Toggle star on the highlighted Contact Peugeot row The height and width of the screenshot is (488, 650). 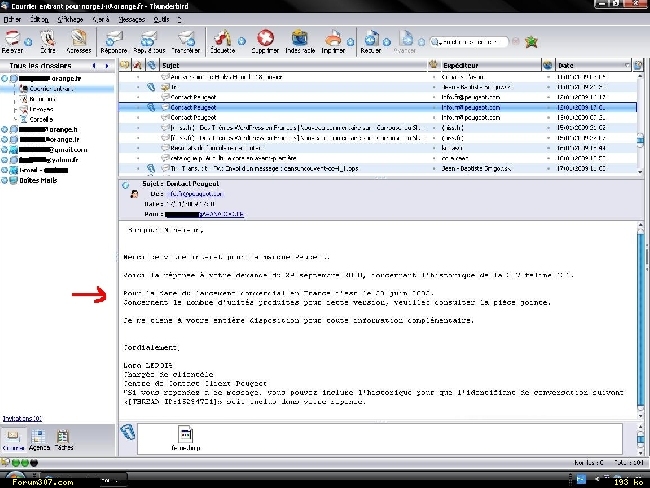click(138, 107)
